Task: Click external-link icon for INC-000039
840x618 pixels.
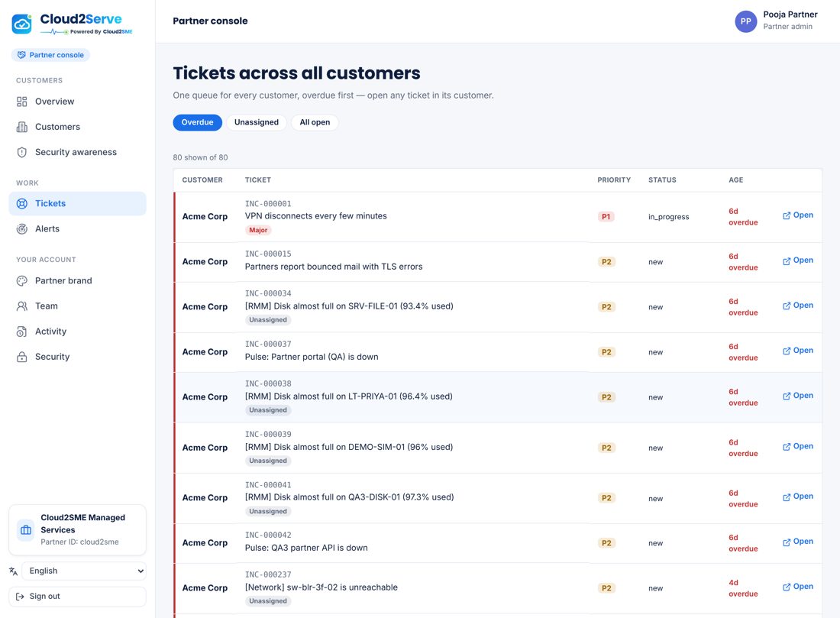Action: tap(787, 447)
